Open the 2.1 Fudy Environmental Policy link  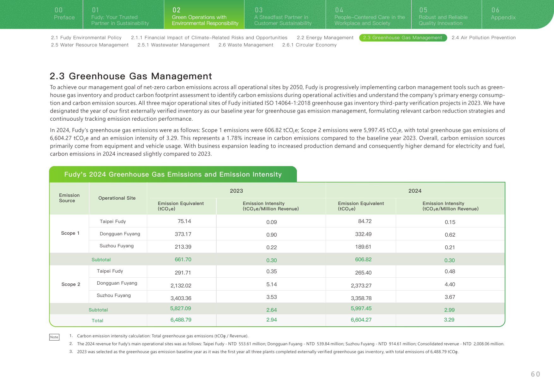(x=86, y=38)
